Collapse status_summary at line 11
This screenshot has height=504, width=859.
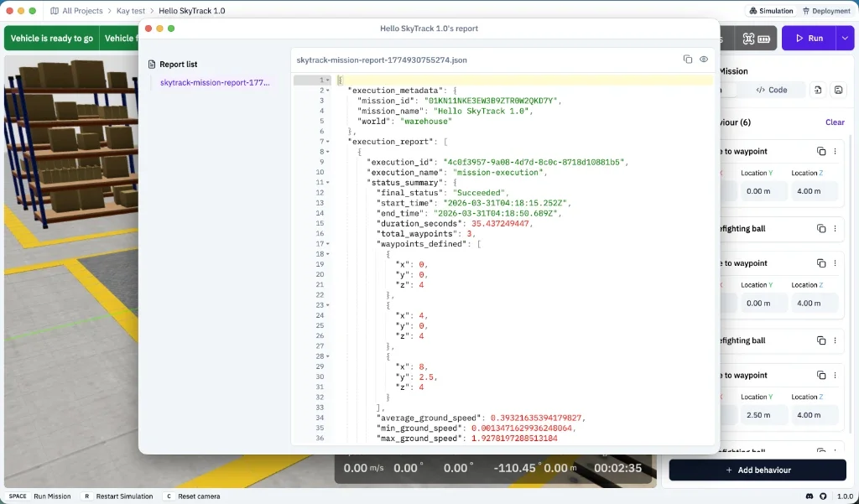[328, 183]
